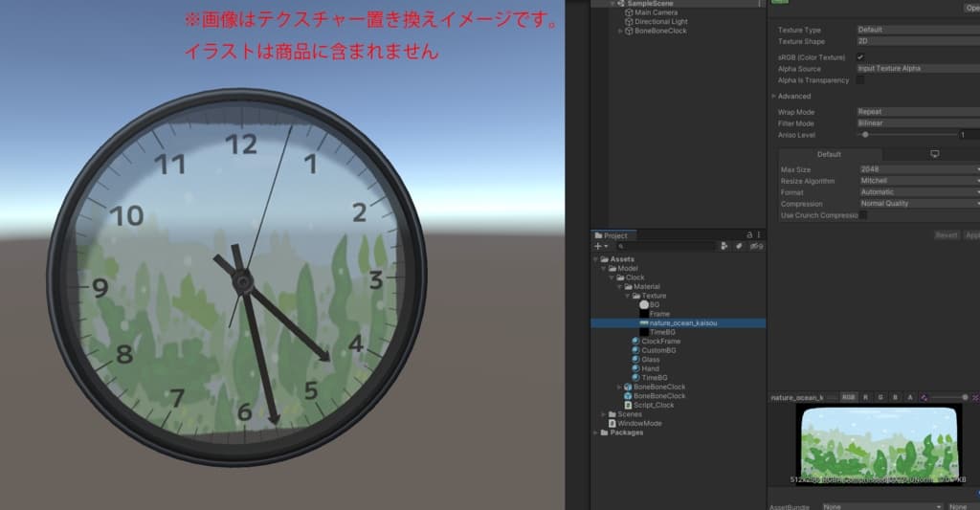Select the Frame texture asset

[x=658, y=314]
